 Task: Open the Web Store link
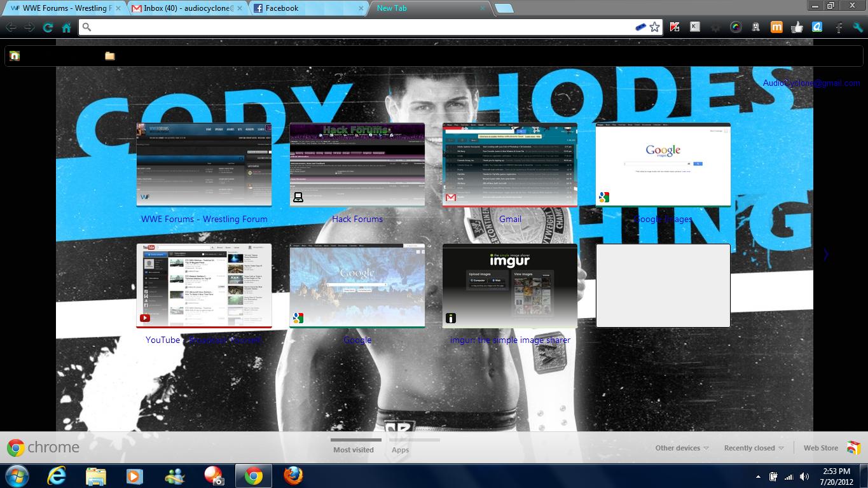(821, 448)
